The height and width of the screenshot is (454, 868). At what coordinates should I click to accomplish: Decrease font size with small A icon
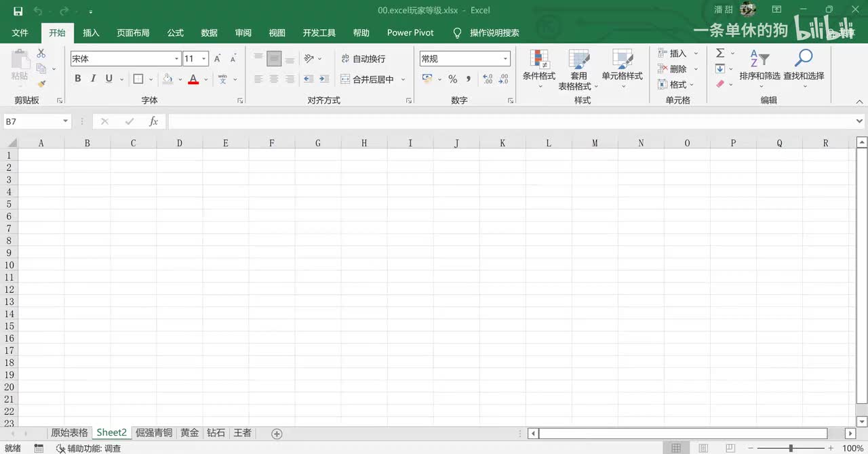(233, 59)
